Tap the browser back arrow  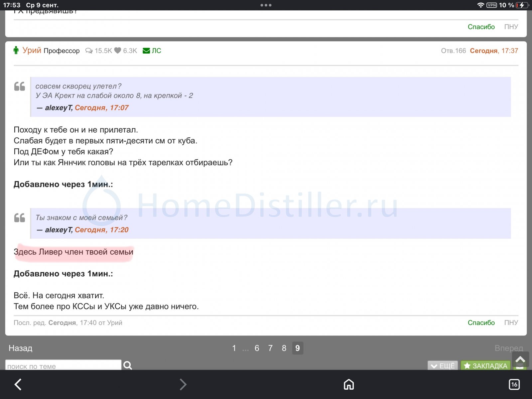pyautogui.click(x=18, y=384)
